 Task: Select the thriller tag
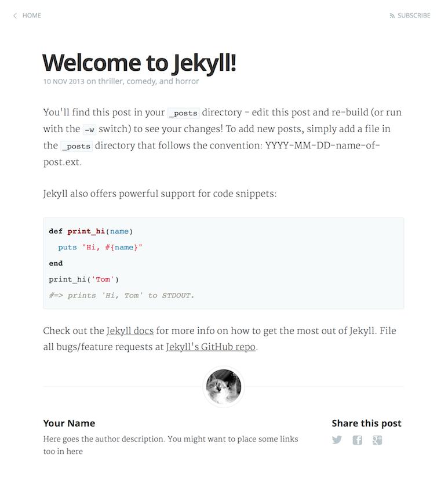111,81
